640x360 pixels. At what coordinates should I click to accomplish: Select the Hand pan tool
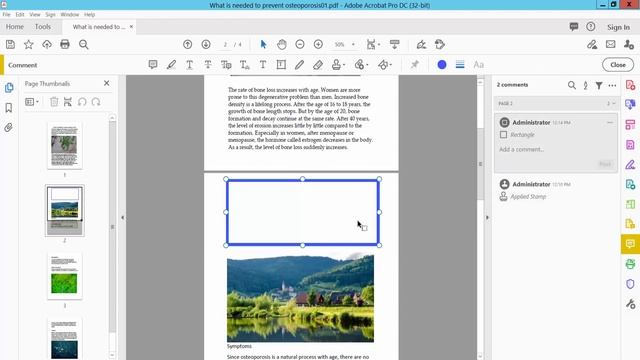click(282, 44)
